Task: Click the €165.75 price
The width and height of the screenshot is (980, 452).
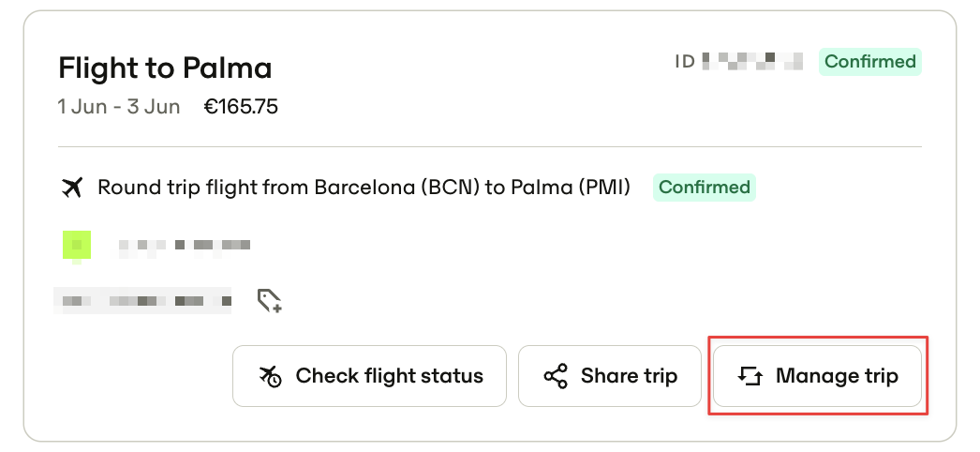Action: [x=241, y=107]
